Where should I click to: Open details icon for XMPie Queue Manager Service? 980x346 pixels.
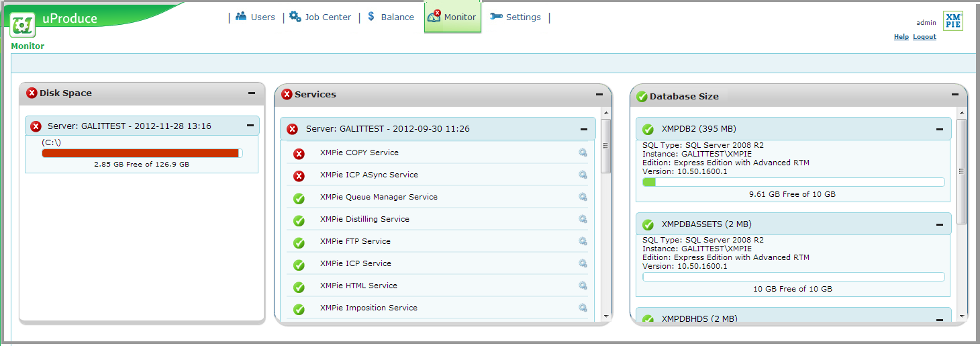click(x=583, y=197)
